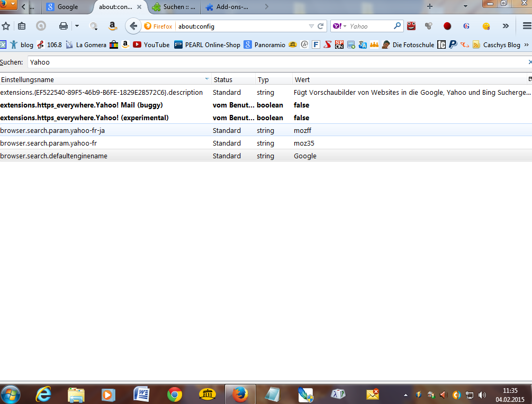Select the Yahoo! Mail (buggy) preference row

click(266, 105)
